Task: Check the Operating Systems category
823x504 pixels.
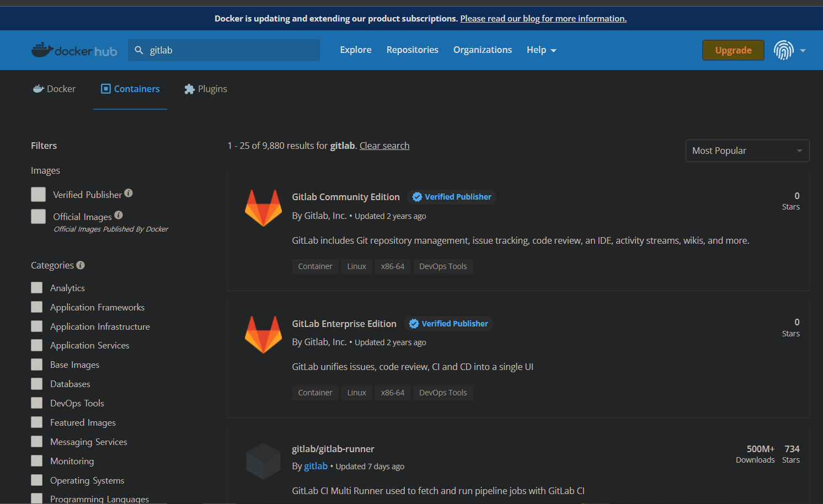Action: coord(37,480)
